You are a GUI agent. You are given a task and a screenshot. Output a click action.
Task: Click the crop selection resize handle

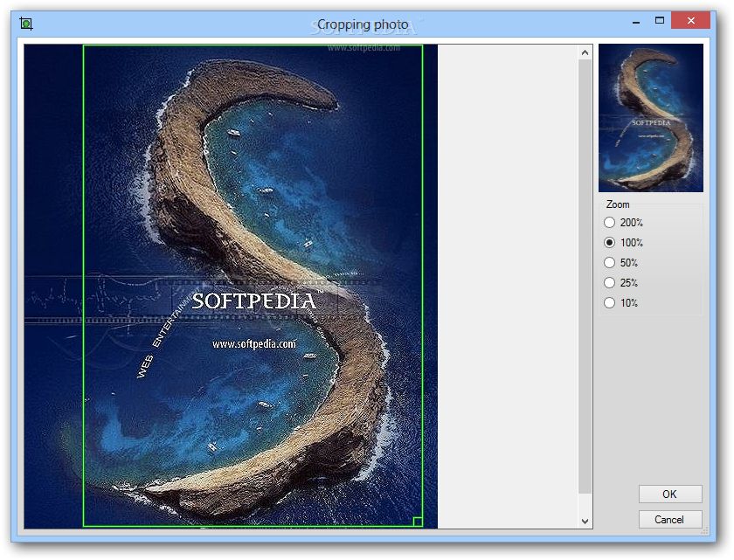(418, 522)
